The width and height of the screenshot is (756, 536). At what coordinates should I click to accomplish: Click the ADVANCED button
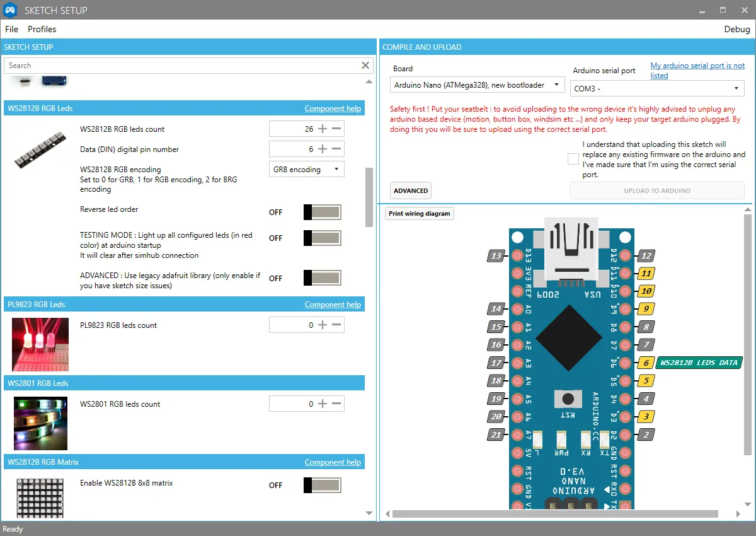pyautogui.click(x=411, y=190)
